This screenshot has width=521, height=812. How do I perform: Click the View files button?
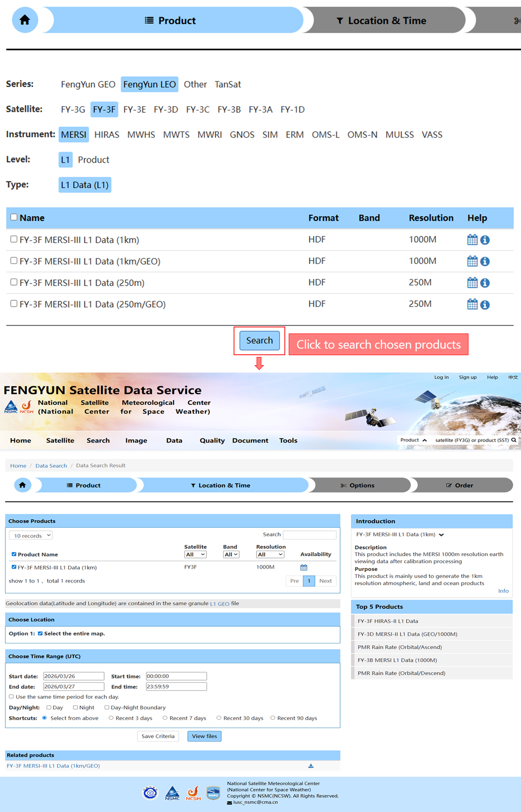[204, 736]
